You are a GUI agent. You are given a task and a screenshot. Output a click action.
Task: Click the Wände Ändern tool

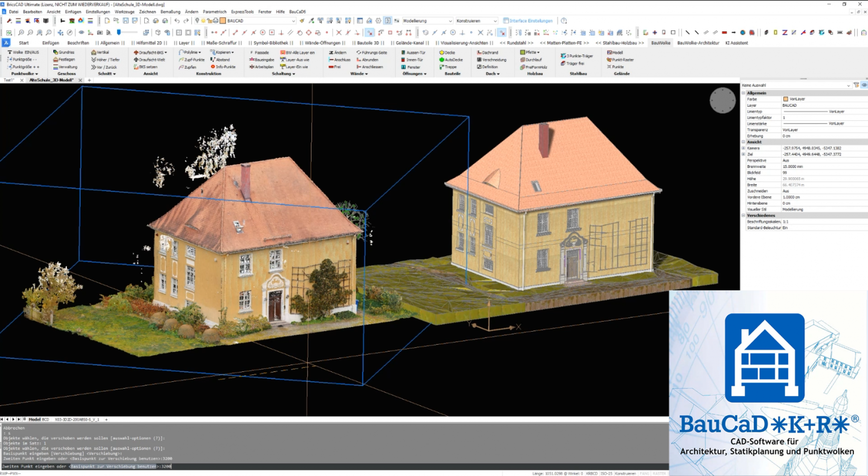coord(338,52)
